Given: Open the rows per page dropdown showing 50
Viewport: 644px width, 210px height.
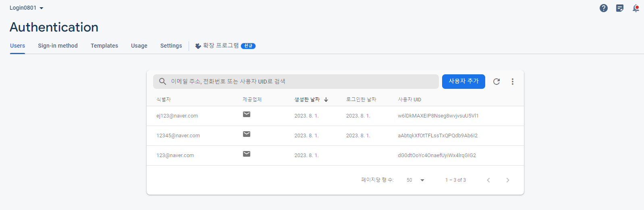Looking at the screenshot, I should [415, 180].
